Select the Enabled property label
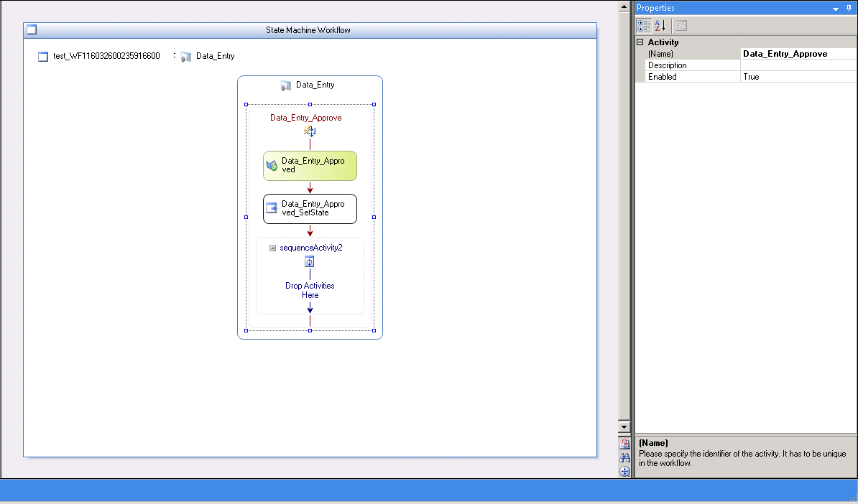 [x=693, y=77]
